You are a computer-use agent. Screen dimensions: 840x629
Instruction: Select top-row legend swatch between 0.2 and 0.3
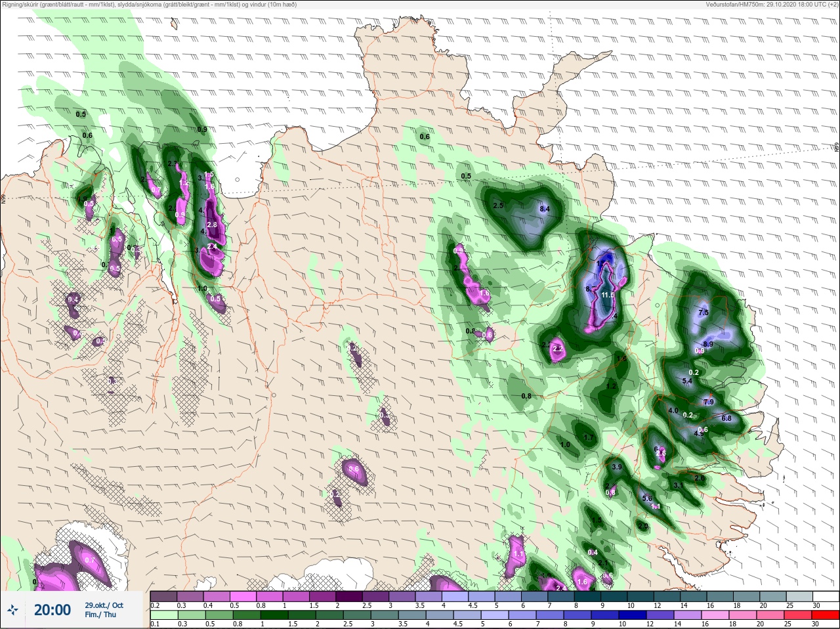(x=163, y=596)
